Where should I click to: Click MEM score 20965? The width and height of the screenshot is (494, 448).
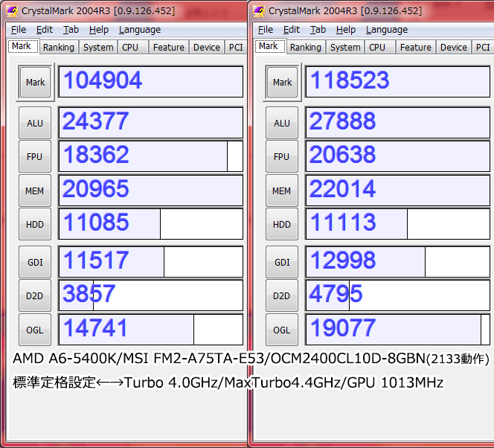151,191
